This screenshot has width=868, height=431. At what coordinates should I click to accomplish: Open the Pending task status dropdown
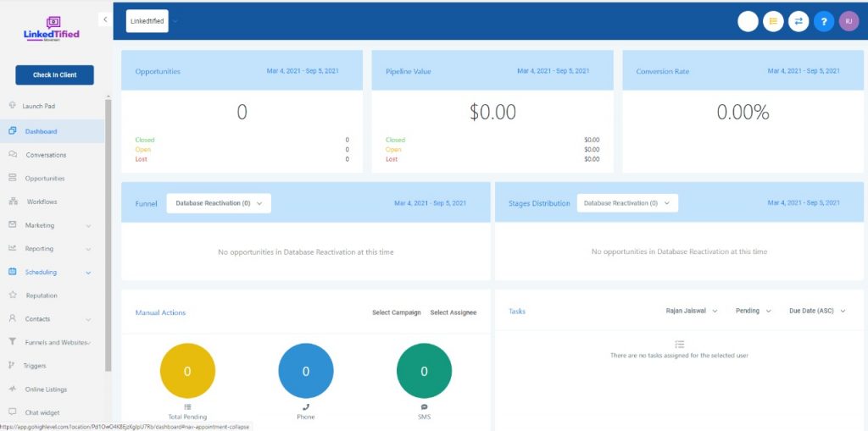coord(753,311)
